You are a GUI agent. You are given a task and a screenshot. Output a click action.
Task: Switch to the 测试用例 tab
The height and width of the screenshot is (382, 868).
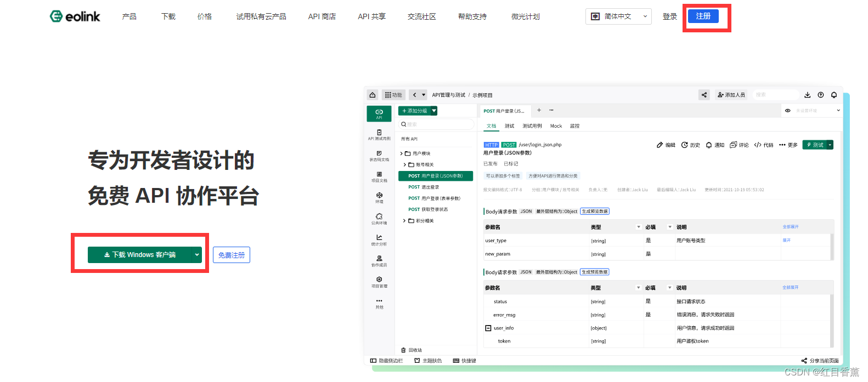[x=532, y=126]
